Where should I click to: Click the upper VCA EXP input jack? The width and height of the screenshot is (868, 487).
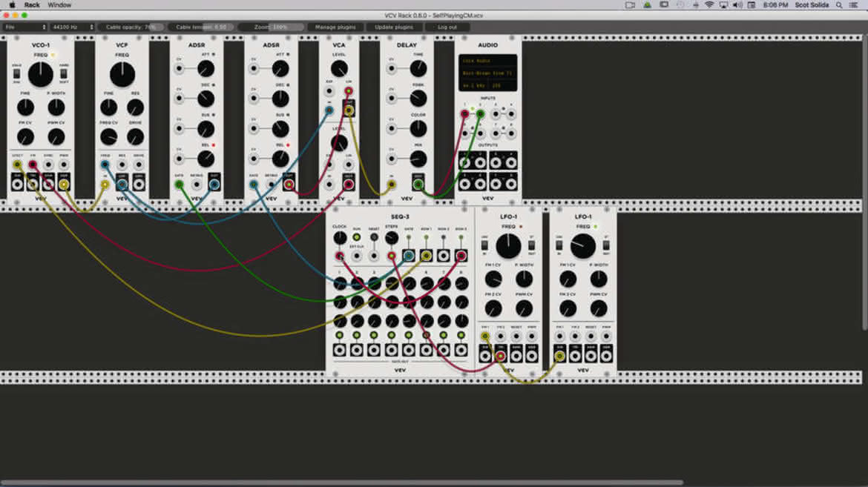click(x=329, y=90)
